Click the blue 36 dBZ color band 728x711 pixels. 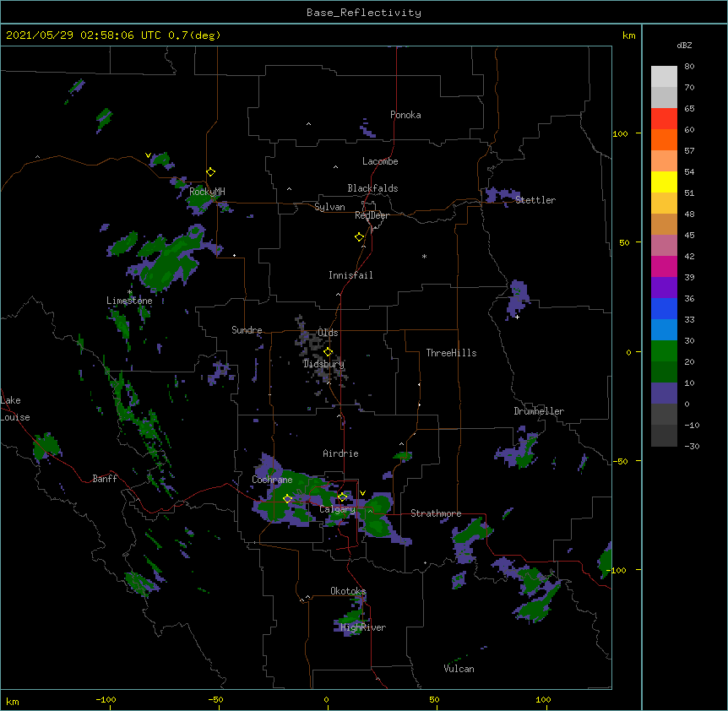coord(664,308)
